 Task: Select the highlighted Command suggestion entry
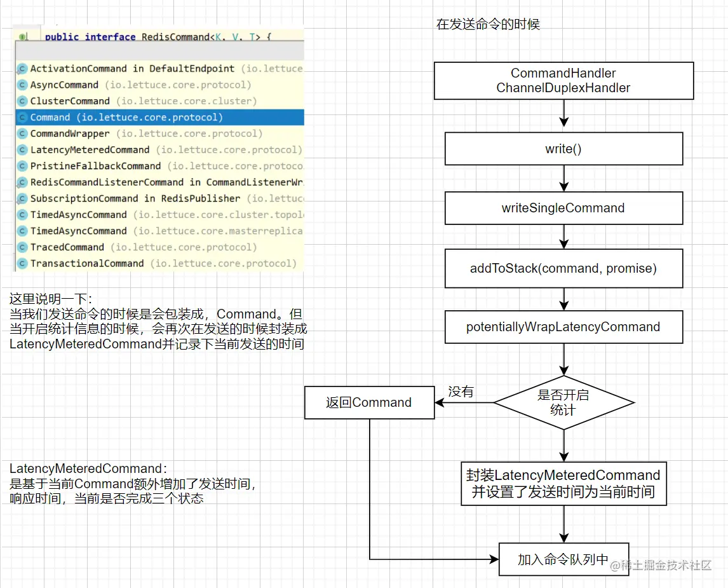click(127, 117)
